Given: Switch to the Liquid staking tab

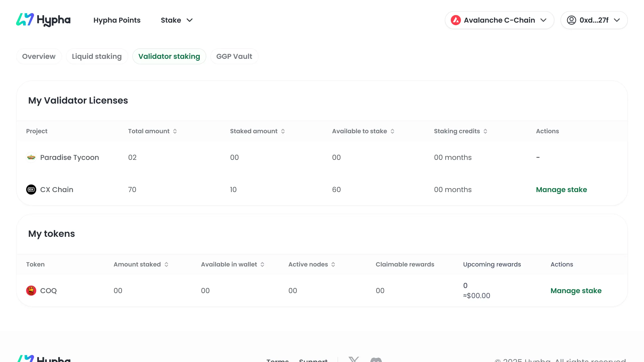Looking at the screenshot, I should pos(97,56).
